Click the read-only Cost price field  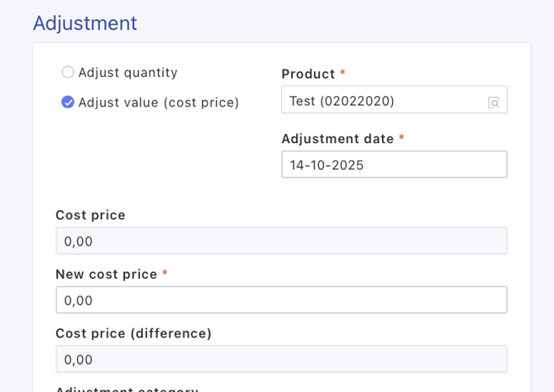(x=281, y=241)
